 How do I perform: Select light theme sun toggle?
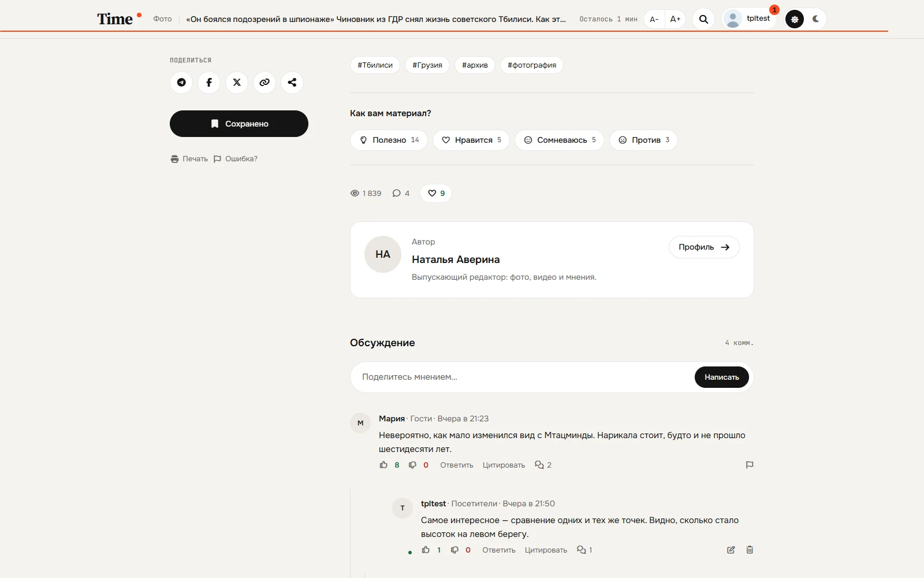(795, 19)
